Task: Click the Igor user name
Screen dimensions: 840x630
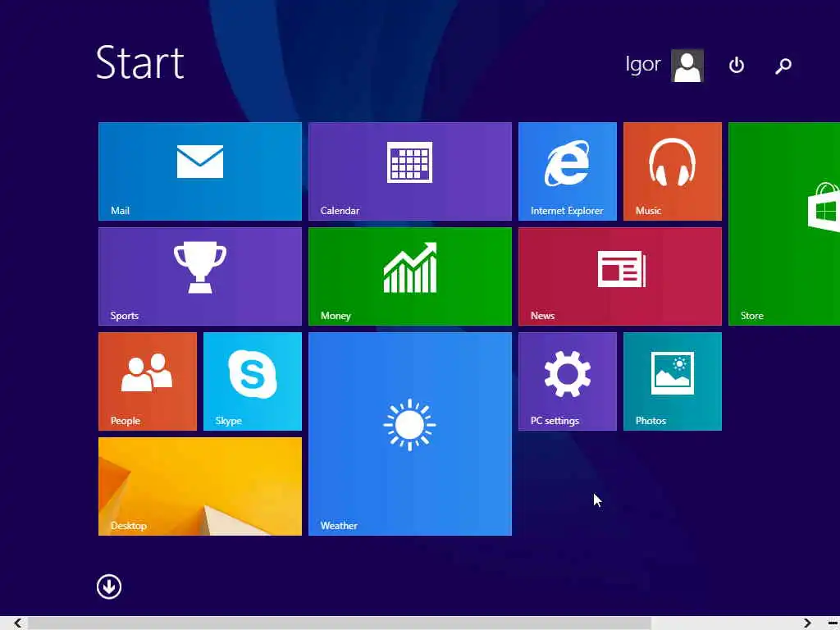Action: point(643,64)
